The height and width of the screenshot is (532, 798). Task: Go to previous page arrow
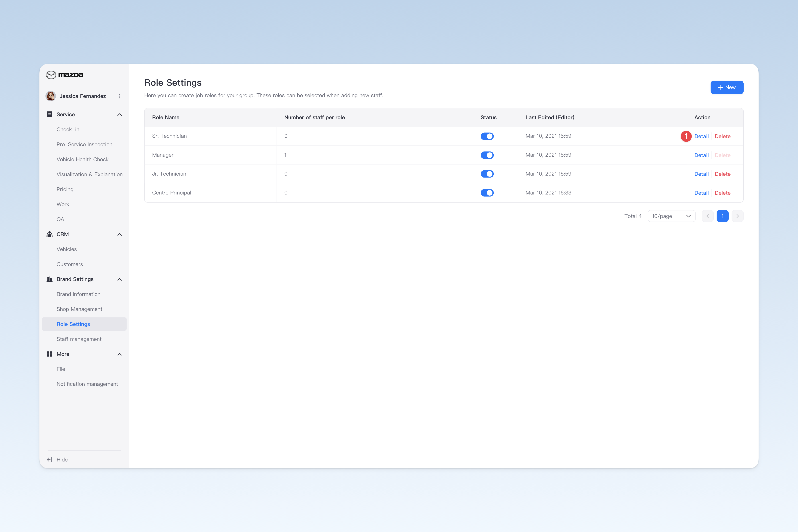pos(707,216)
